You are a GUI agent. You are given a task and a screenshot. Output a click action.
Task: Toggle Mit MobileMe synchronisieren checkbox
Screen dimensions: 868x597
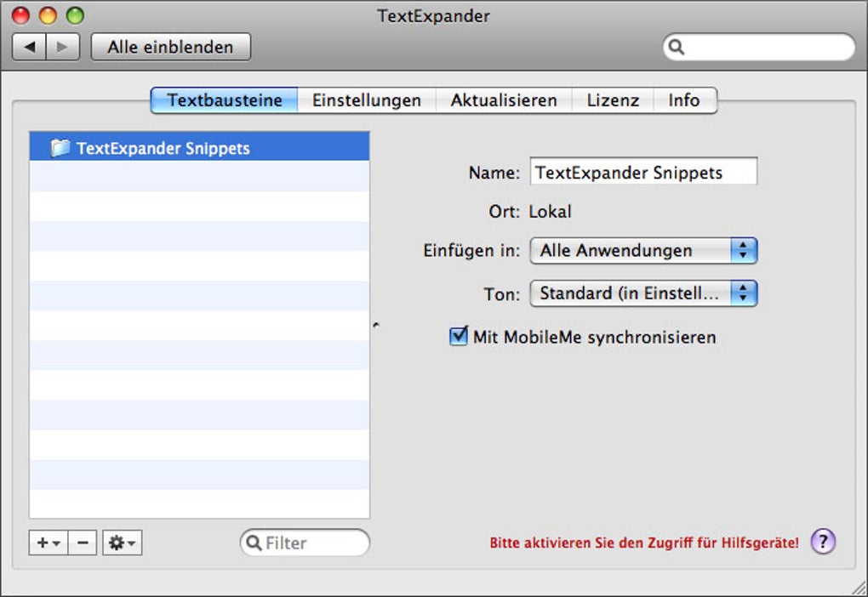460,337
